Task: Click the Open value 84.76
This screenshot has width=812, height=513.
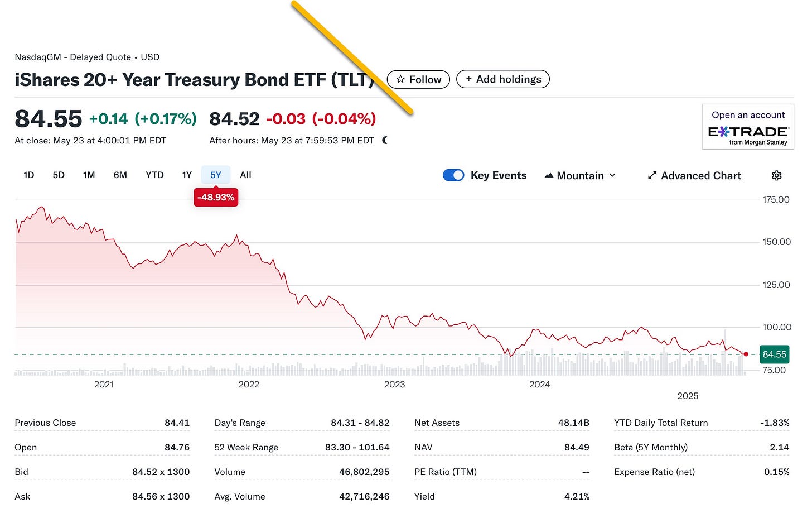Action: [177, 448]
